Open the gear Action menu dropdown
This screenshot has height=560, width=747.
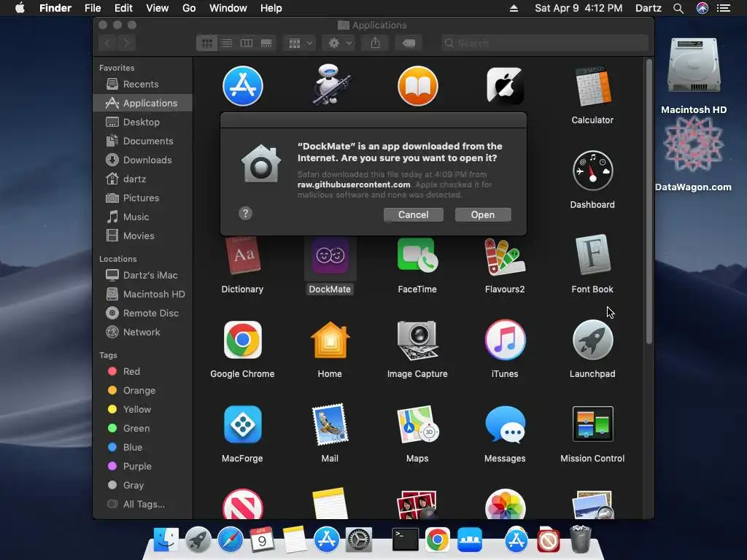(x=339, y=43)
